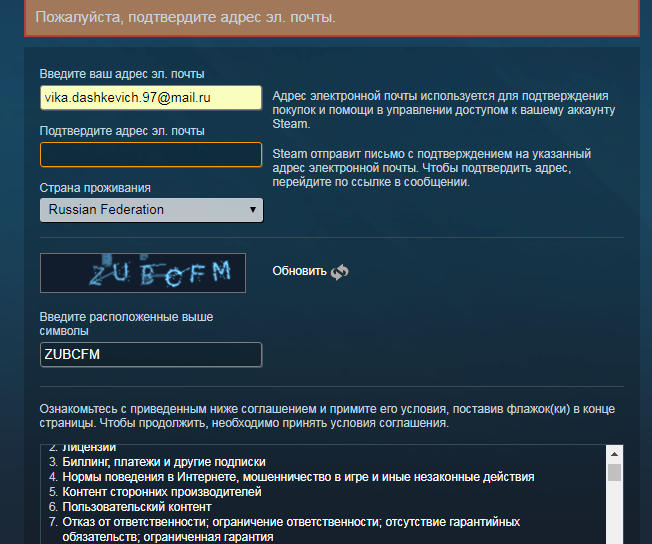The width and height of the screenshot is (652, 544).
Task: Click agreement item 'Нормы поведения в Интернете'
Action: [298, 477]
